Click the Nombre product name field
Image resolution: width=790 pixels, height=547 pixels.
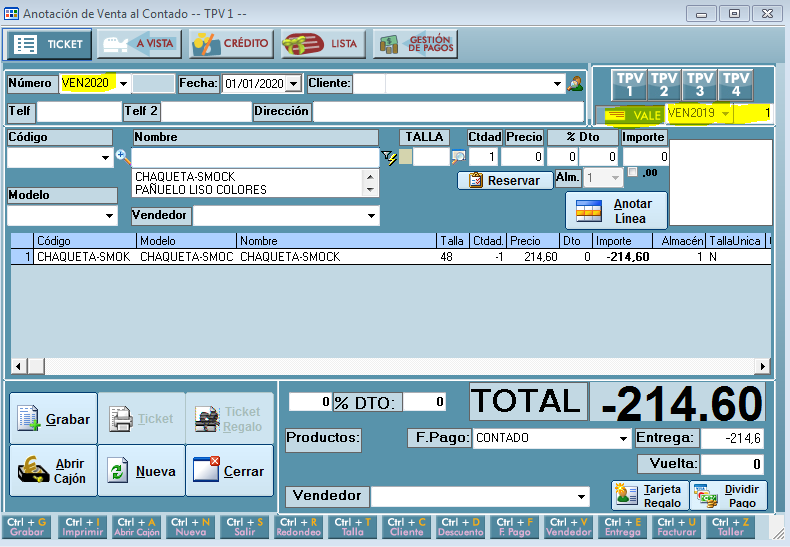(255, 157)
